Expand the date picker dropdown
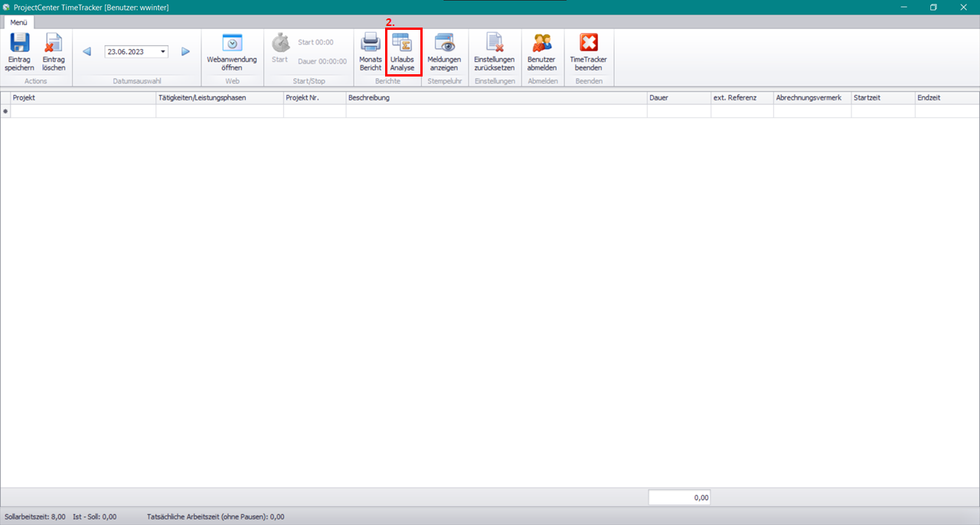This screenshot has height=525, width=980. tap(163, 52)
